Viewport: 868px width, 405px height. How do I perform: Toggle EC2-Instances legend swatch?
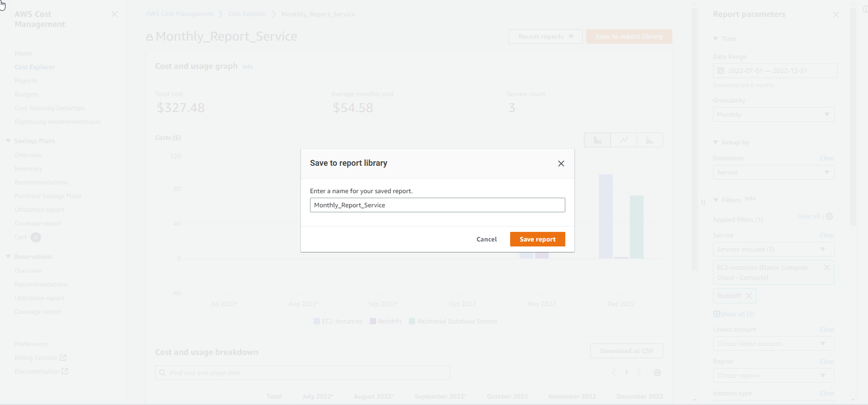[317, 321]
